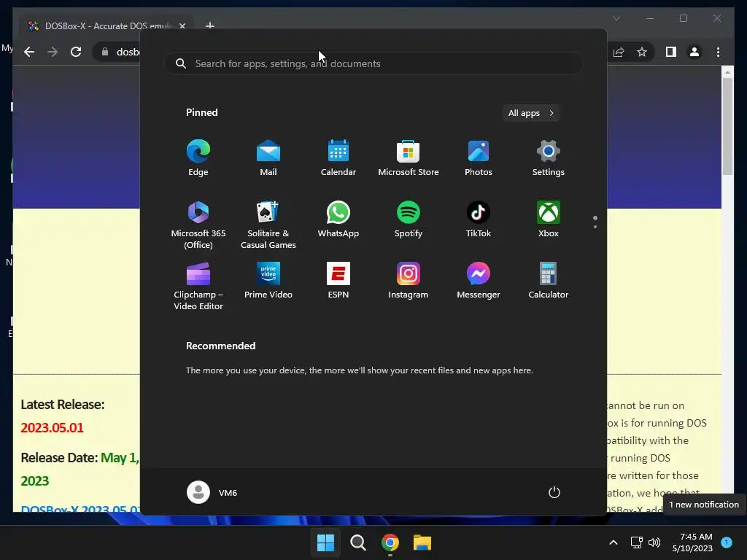747x560 pixels.
Task: Open the network status tray icon
Action: [x=636, y=542]
